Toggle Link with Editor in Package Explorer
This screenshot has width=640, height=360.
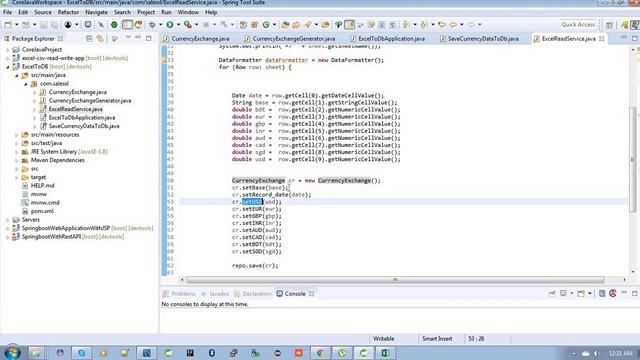[x=100, y=38]
